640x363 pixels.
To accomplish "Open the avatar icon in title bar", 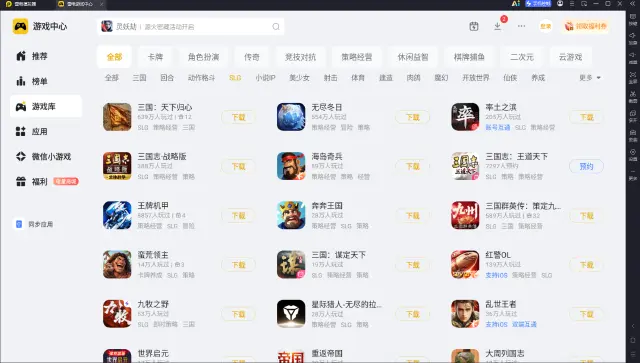I will [560, 4].
